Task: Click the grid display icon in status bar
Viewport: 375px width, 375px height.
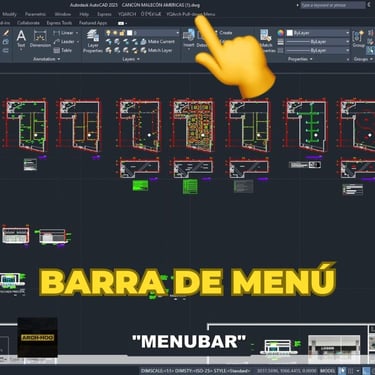Action: 350,371
